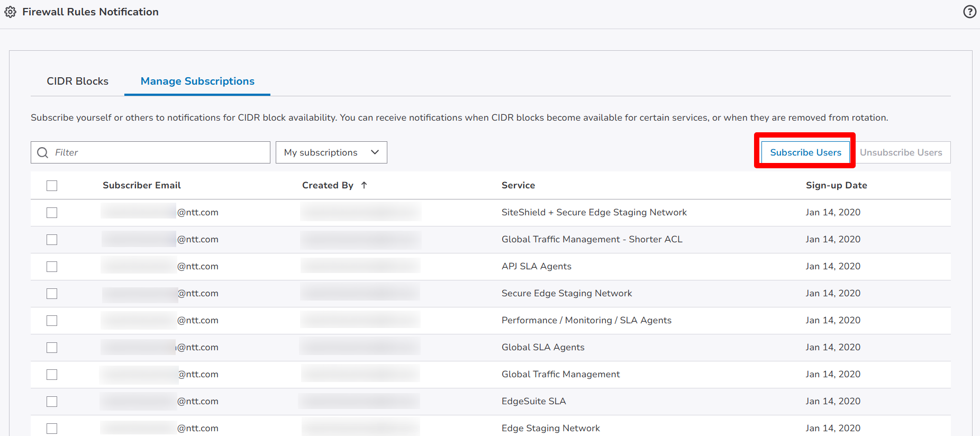Sort by the Service column header
This screenshot has width=980, height=436.
point(518,185)
